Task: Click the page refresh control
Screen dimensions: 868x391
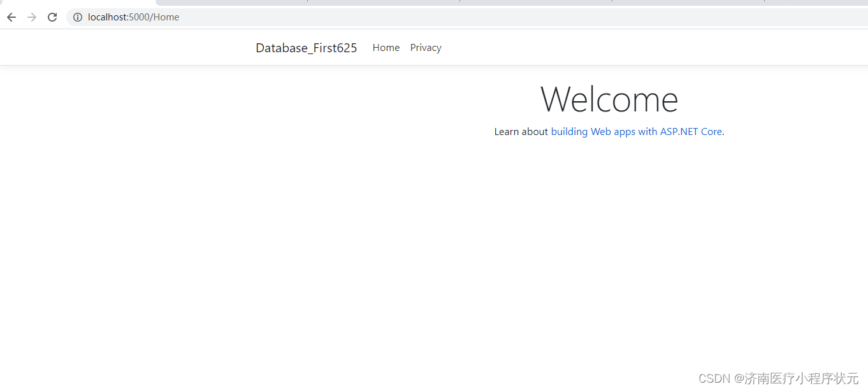Action: point(52,17)
